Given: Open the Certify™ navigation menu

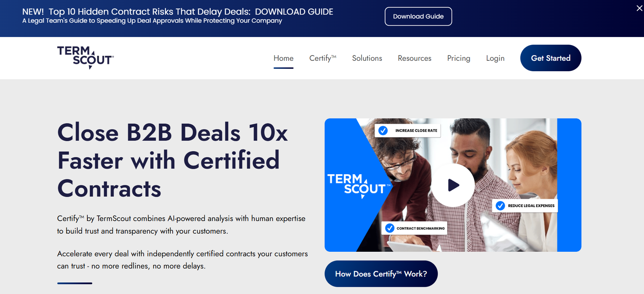Looking at the screenshot, I should 323,58.
